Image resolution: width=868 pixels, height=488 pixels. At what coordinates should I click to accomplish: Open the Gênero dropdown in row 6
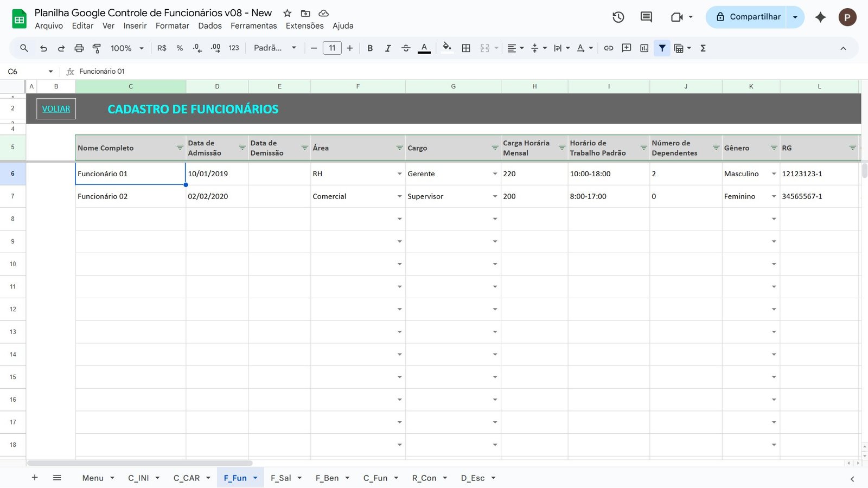point(773,174)
